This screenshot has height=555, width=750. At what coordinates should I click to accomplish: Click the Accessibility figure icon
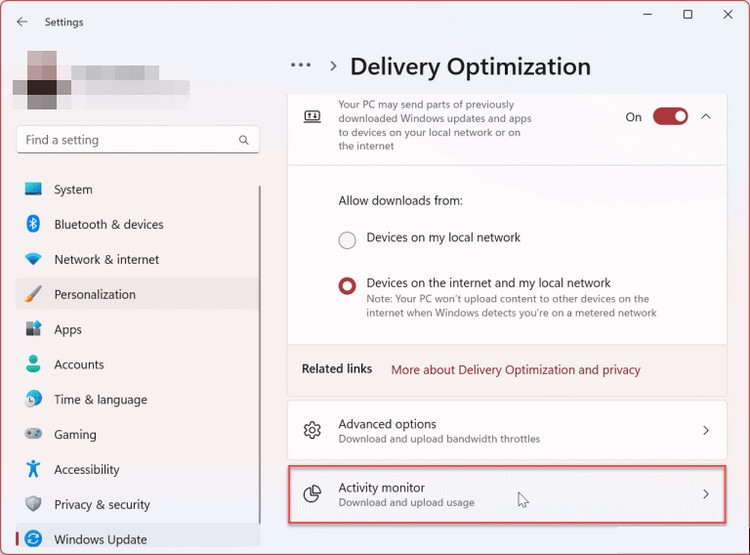33,469
